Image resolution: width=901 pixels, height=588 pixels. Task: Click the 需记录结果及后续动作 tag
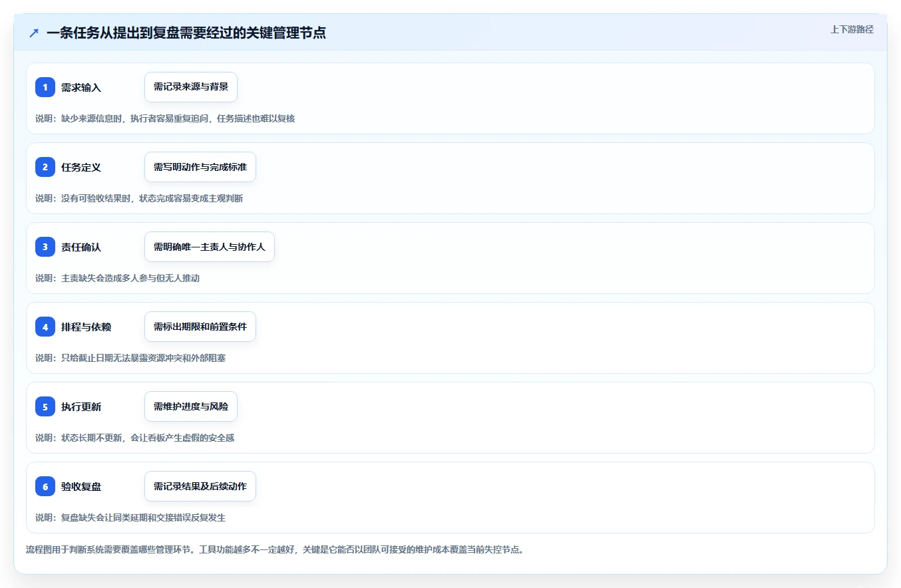click(200, 486)
